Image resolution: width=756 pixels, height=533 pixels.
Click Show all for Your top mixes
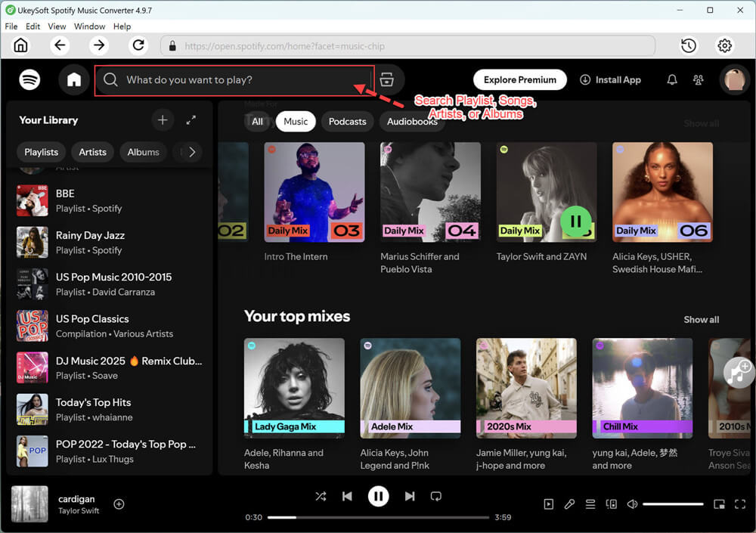pyautogui.click(x=701, y=320)
